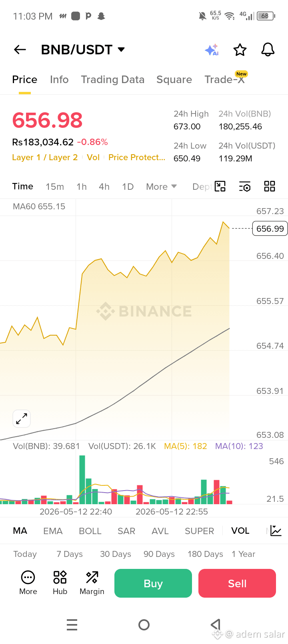Screen dimensions: 288x644
Task: Select the 1h chart interval
Action: (82, 187)
